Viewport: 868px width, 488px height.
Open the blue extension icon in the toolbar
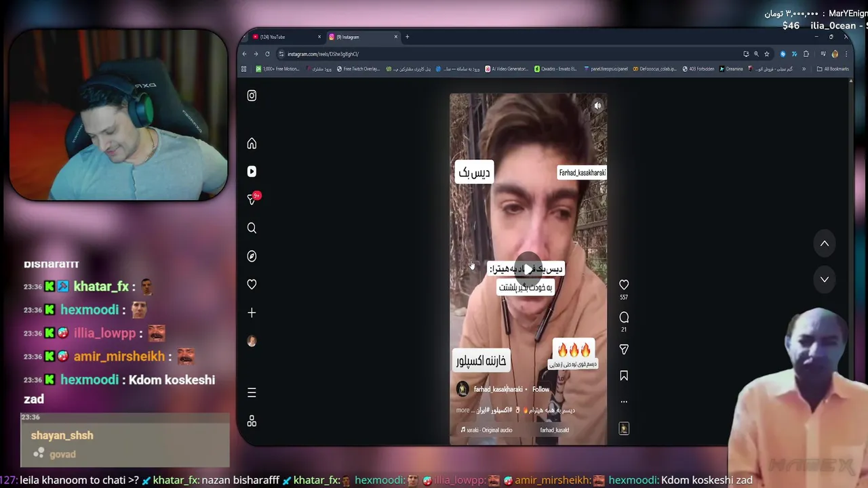pyautogui.click(x=783, y=54)
